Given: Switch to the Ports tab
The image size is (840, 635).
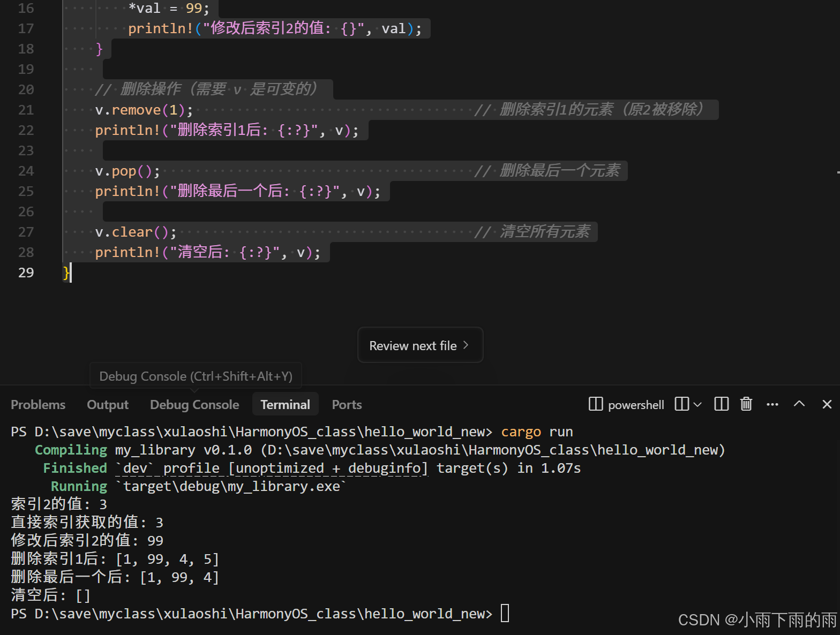Looking at the screenshot, I should (347, 405).
